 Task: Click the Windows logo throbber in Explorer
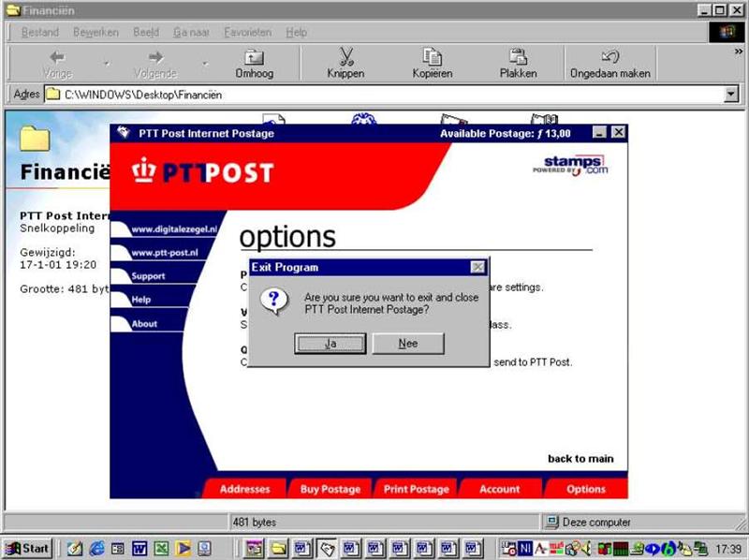(727, 32)
